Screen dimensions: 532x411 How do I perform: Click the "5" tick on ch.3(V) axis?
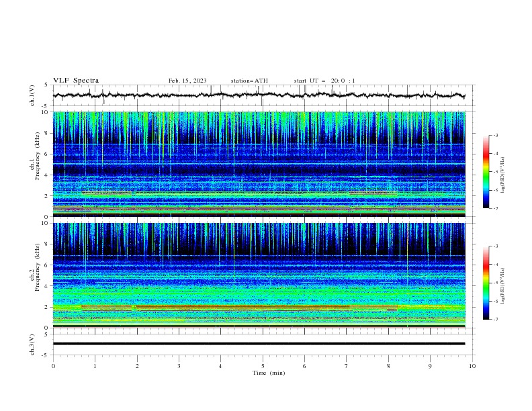point(46,334)
